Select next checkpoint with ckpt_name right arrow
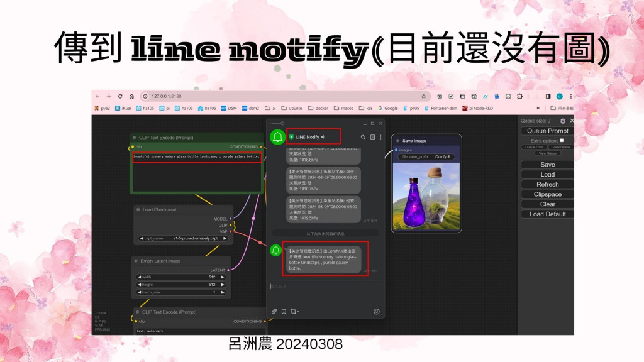 pos(225,238)
